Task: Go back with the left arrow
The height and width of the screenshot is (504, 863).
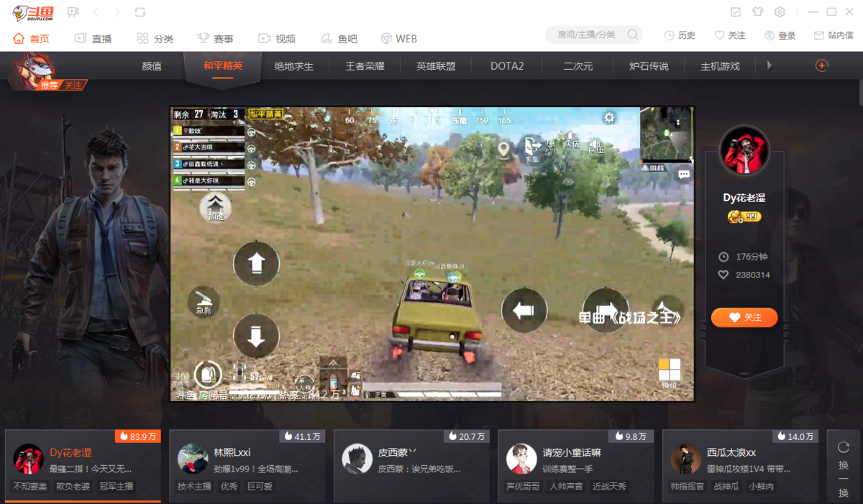Action: click(x=96, y=12)
